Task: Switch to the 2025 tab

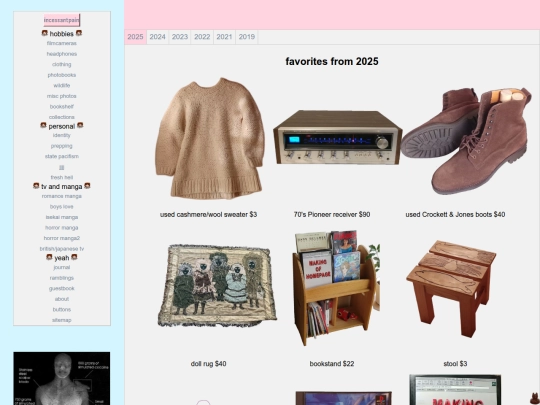Action: point(135,37)
